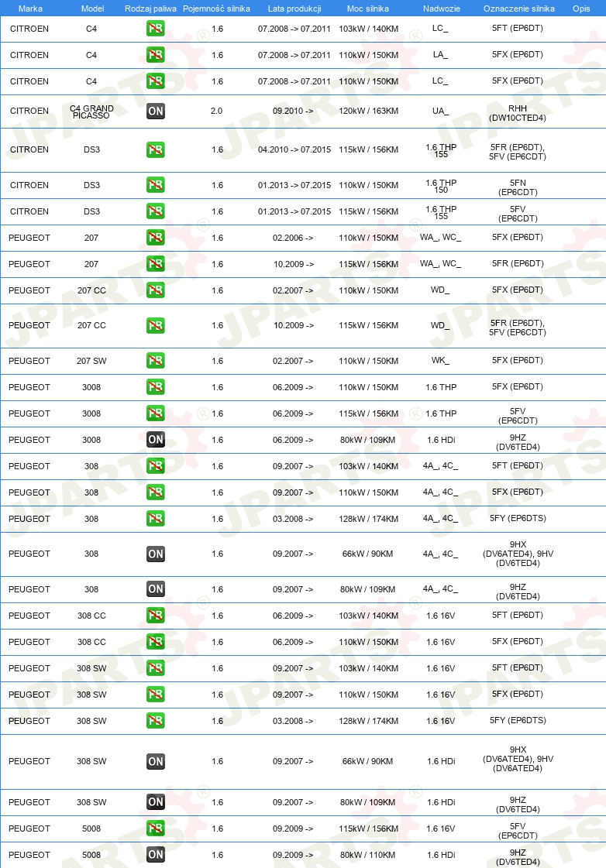
Task: Click the Moc silnika column header
Action: pyautogui.click(x=368, y=9)
